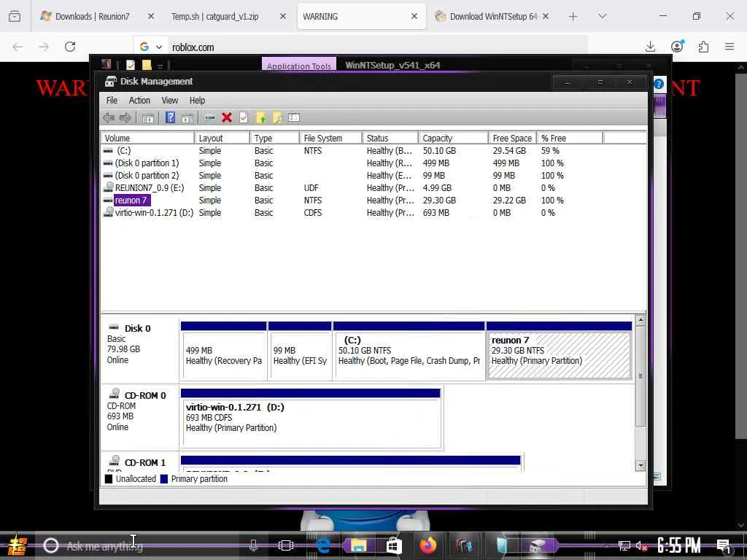Click the graphical view scroll up arrow

(640, 320)
